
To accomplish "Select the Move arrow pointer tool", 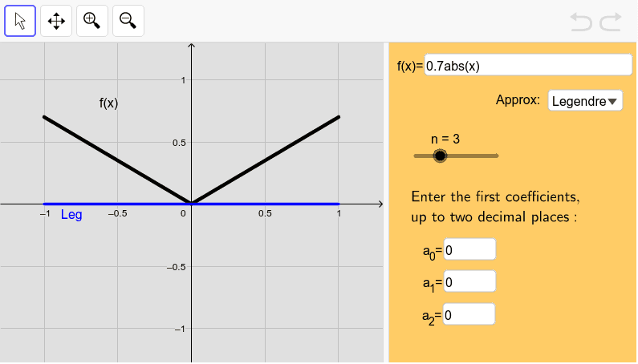I will pos(20,21).
